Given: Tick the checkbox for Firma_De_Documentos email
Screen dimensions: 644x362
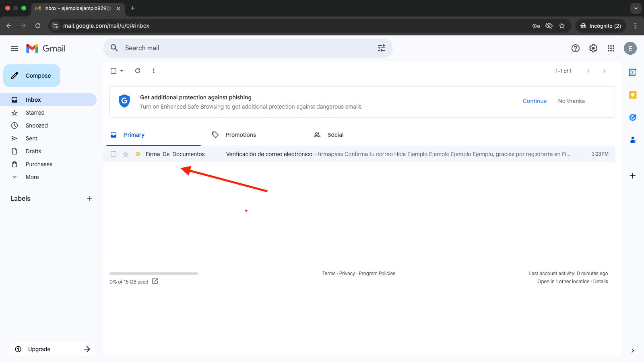Looking at the screenshot, I should pyautogui.click(x=114, y=154).
